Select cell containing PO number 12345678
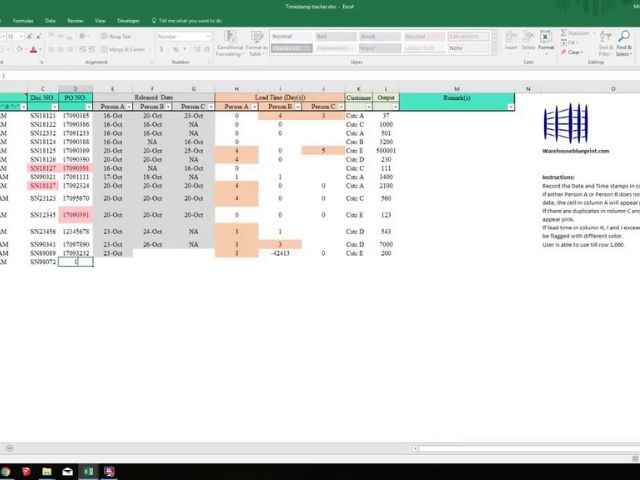This screenshot has width=640, height=480. coord(76,231)
